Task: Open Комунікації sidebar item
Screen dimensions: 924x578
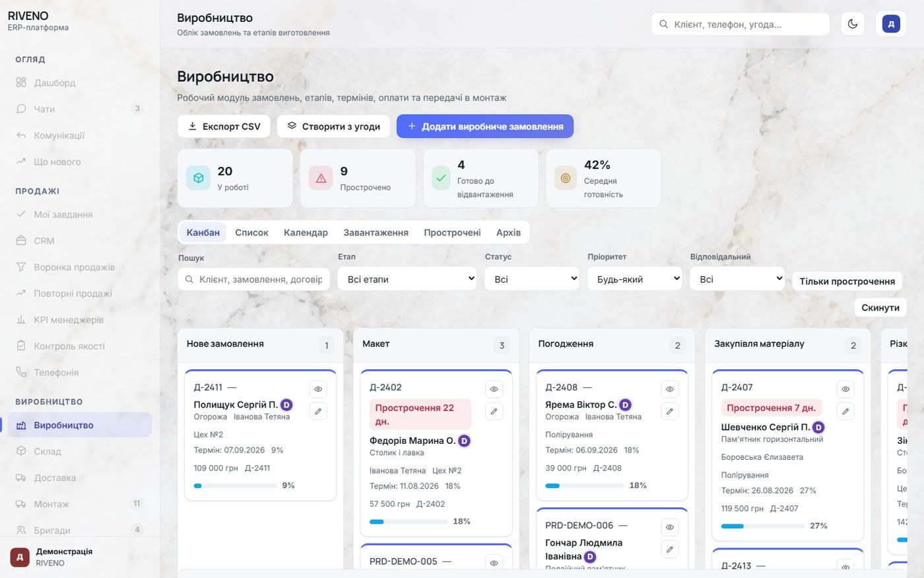Action: 80,135
